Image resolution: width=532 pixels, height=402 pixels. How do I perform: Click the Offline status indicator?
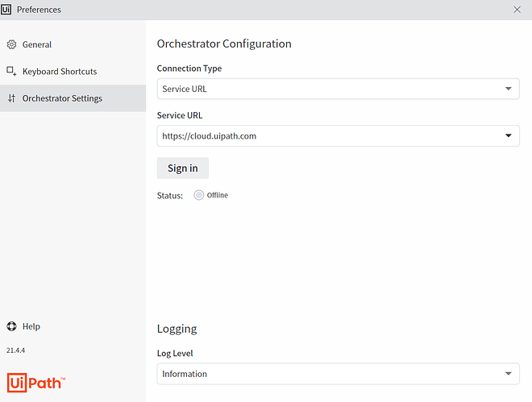pos(199,195)
